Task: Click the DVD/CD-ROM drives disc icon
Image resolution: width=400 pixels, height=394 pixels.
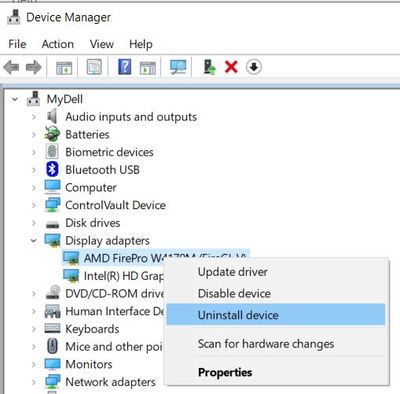Action: (53, 293)
